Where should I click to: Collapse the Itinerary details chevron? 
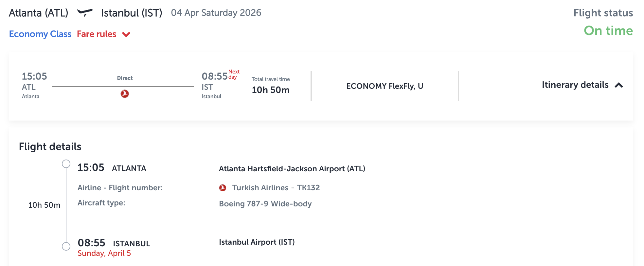[x=619, y=85]
